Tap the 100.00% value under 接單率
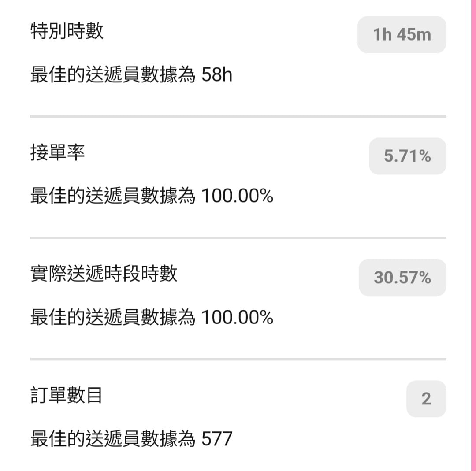The height and width of the screenshot is (471, 476). tap(237, 196)
